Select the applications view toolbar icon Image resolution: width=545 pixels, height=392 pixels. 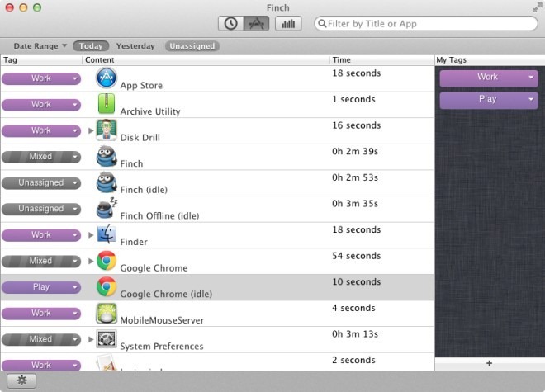point(256,24)
